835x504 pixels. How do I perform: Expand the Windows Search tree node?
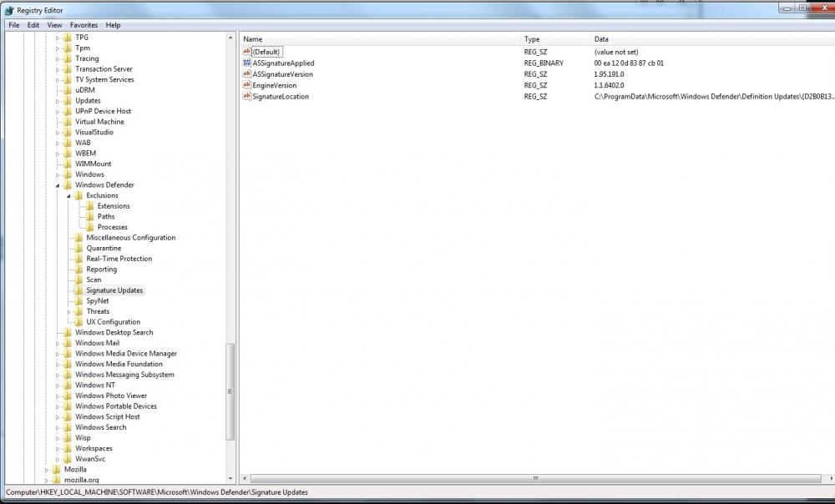coord(58,427)
